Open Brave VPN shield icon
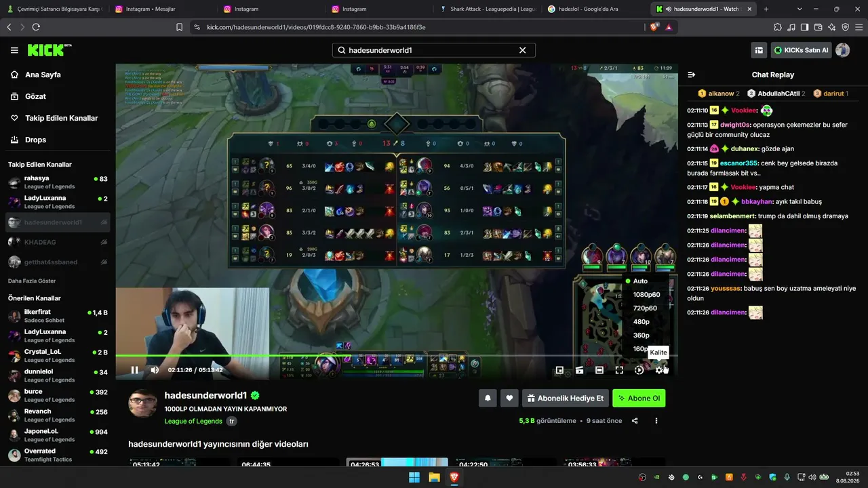This screenshot has width=868, height=488. click(845, 27)
